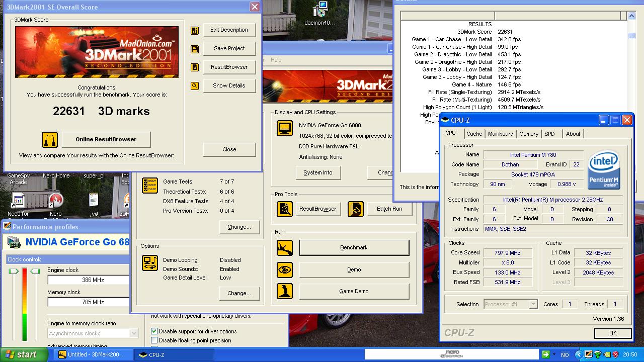Click the Batch Run button

390,209
